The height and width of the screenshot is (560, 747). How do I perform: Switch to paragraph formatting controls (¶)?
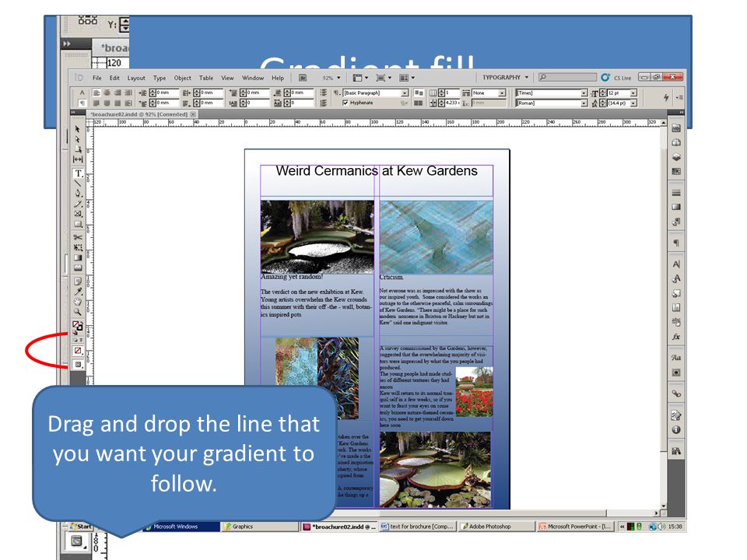[82, 103]
